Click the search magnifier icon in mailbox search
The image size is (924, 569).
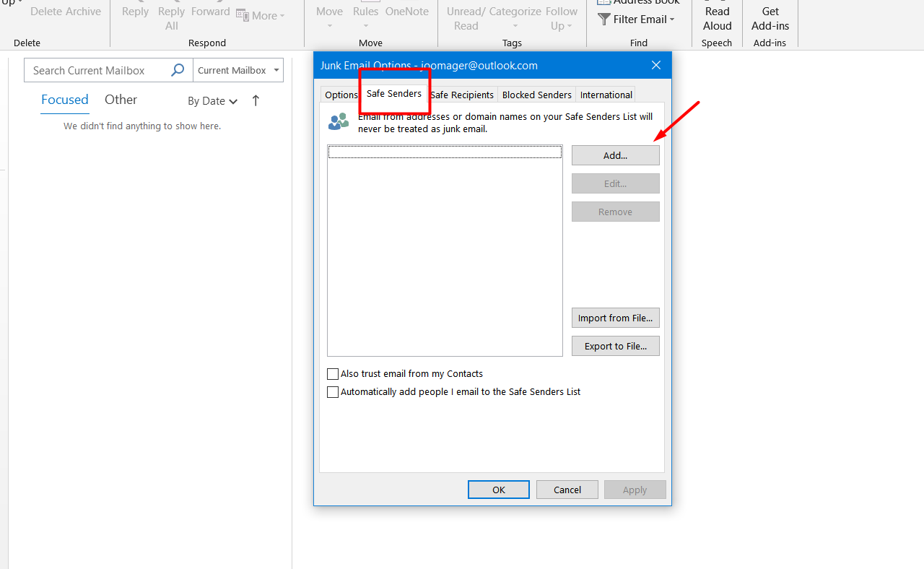click(x=178, y=70)
